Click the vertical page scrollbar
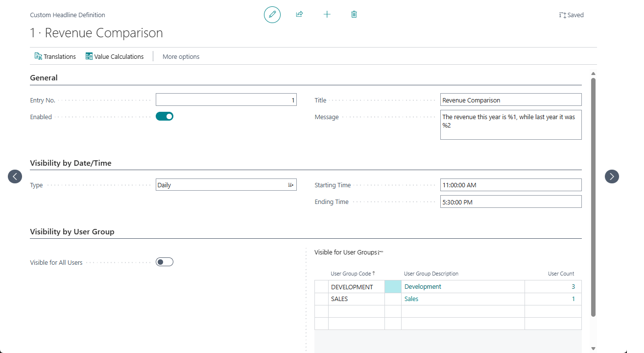 tap(594, 196)
